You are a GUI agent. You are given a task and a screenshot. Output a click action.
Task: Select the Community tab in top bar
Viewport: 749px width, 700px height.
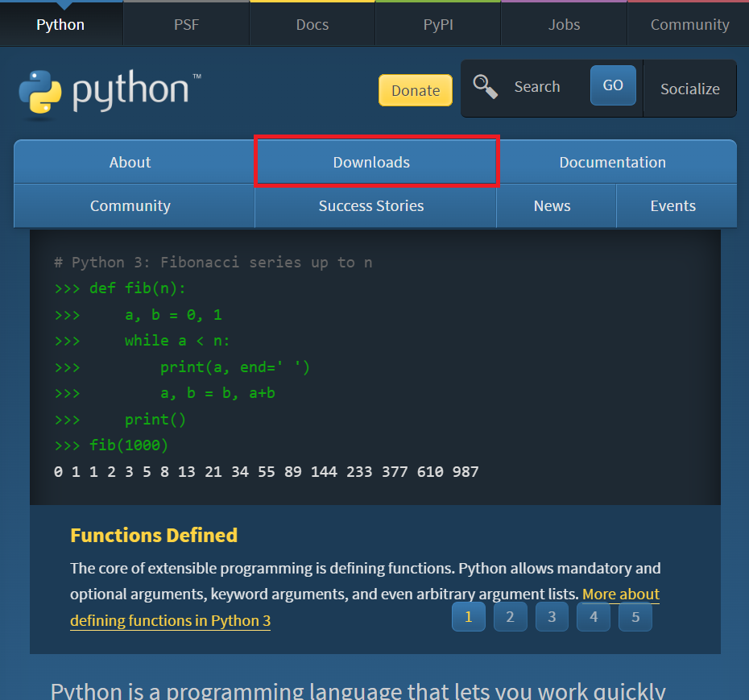click(x=689, y=24)
